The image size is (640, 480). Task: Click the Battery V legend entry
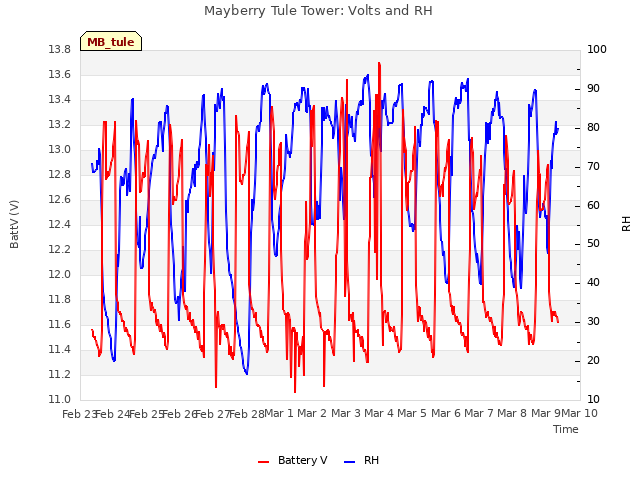[x=293, y=460]
